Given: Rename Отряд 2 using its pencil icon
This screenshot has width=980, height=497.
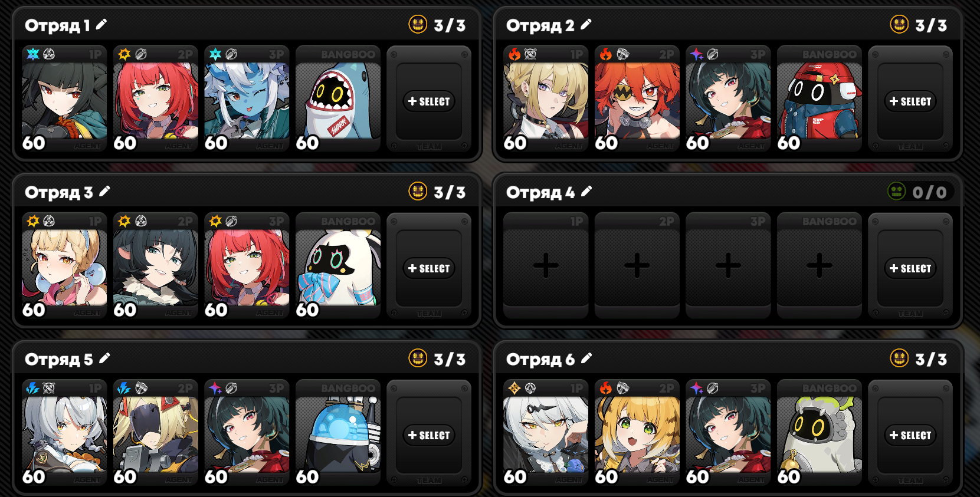Looking at the screenshot, I should (586, 24).
